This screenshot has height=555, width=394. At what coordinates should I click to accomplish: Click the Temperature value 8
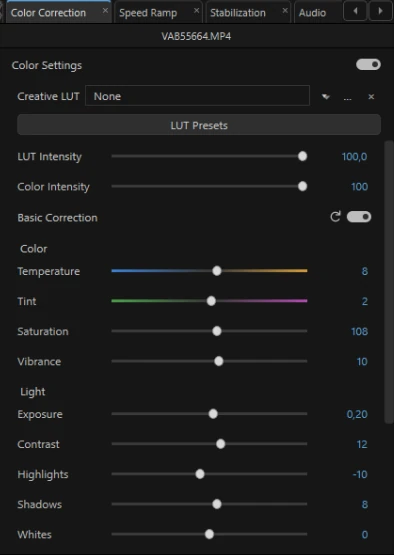coord(365,271)
